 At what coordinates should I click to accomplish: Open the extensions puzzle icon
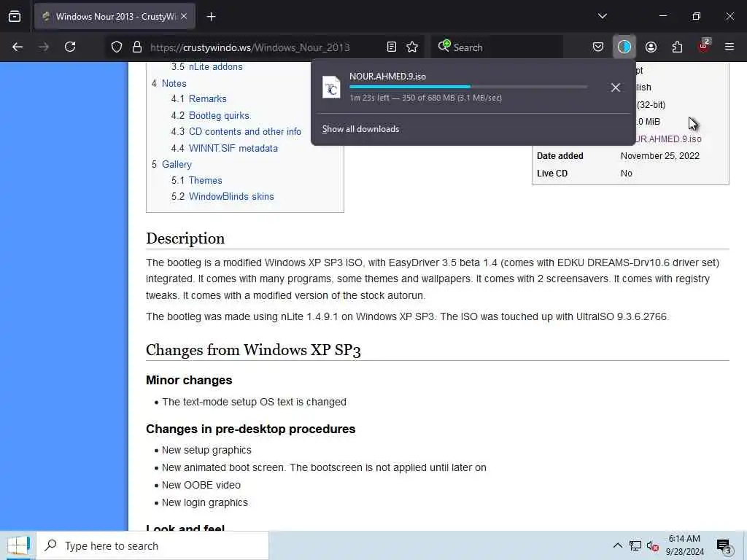click(677, 47)
